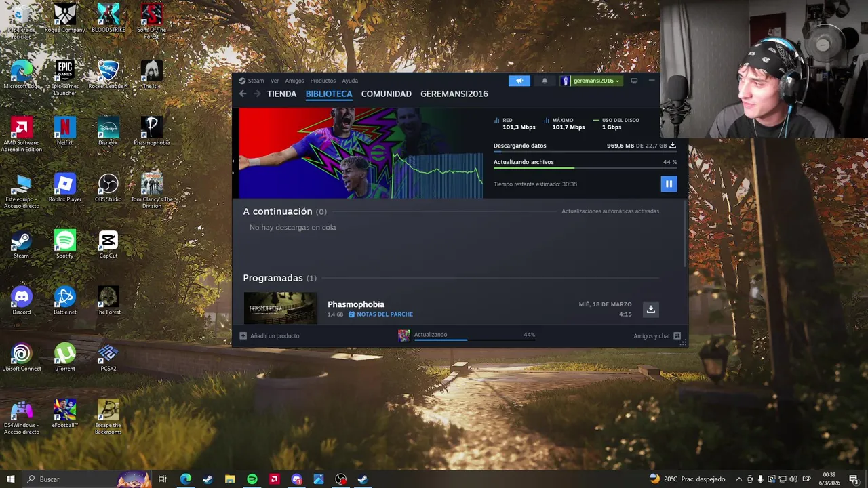The image size is (868, 488).
Task: Open NOTAS DEL PARCHE for Phasmophobia
Action: (380, 314)
